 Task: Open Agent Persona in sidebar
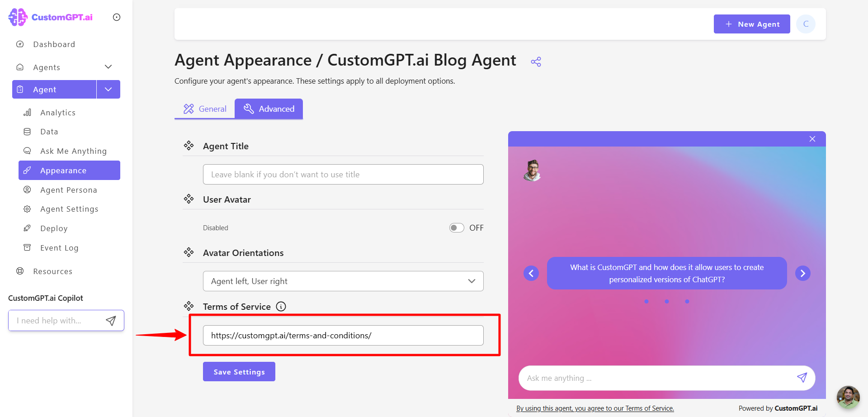point(69,190)
